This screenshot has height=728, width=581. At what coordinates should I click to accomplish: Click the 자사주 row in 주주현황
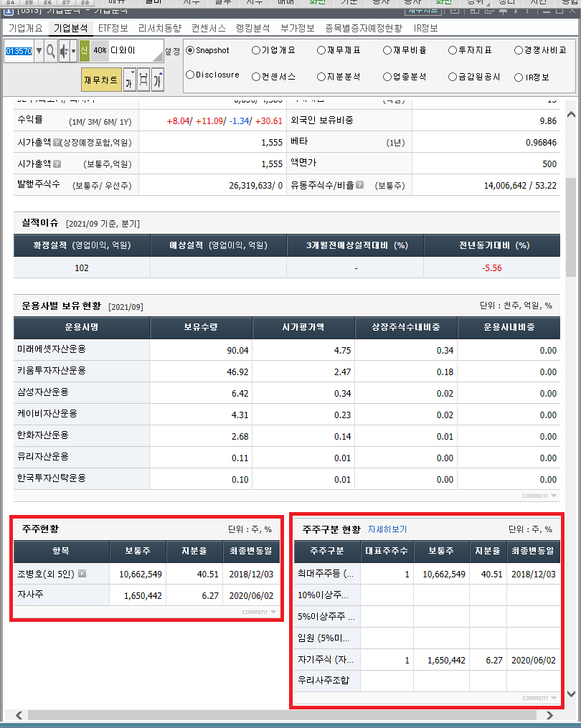[147, 595]
